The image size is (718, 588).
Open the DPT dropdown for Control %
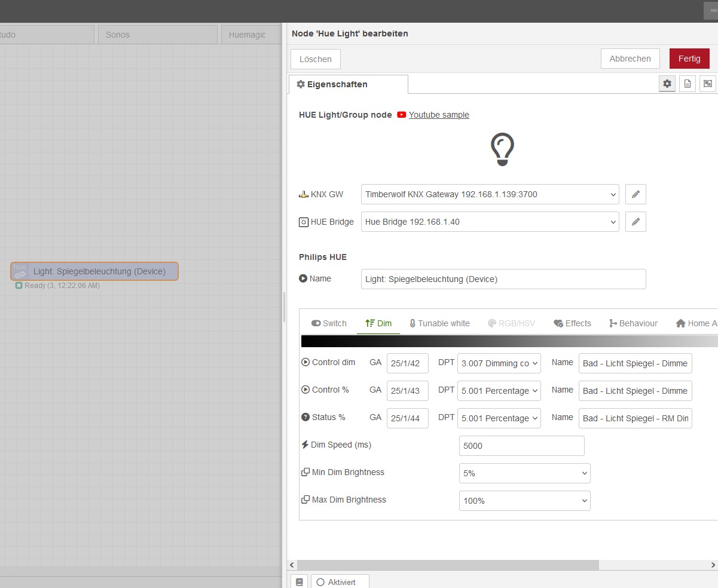coord(499,391)
